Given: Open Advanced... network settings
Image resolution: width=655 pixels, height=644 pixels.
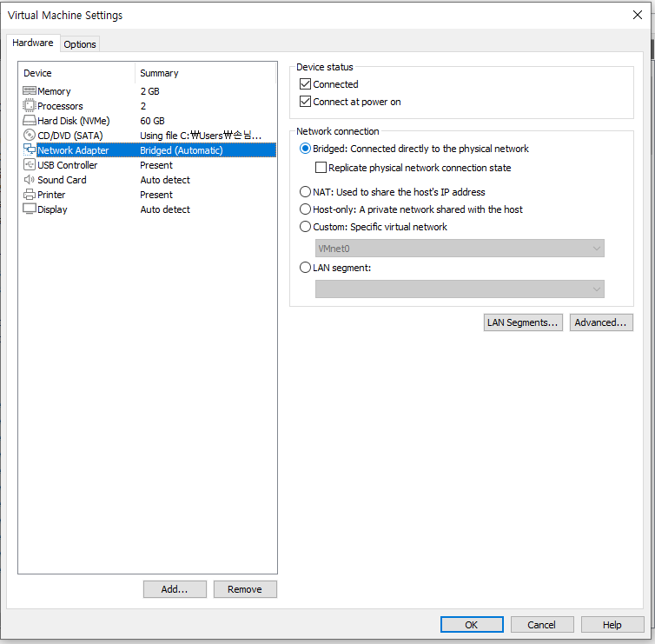Looking at the screenshot, I should coord(601,322).
